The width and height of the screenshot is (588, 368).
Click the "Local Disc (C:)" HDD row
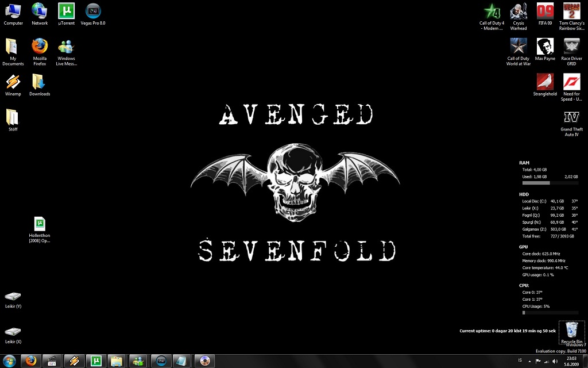coord(550,201)
